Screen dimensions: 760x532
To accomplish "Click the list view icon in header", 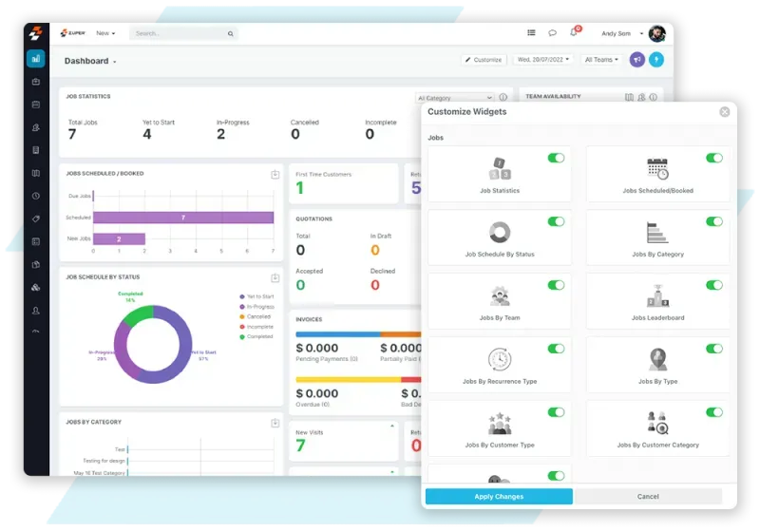I will click(x=531, y=33).
